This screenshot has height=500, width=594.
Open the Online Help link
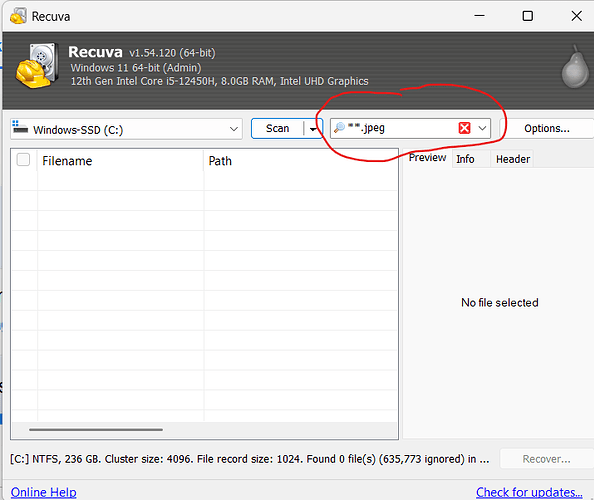coord(44,492)
